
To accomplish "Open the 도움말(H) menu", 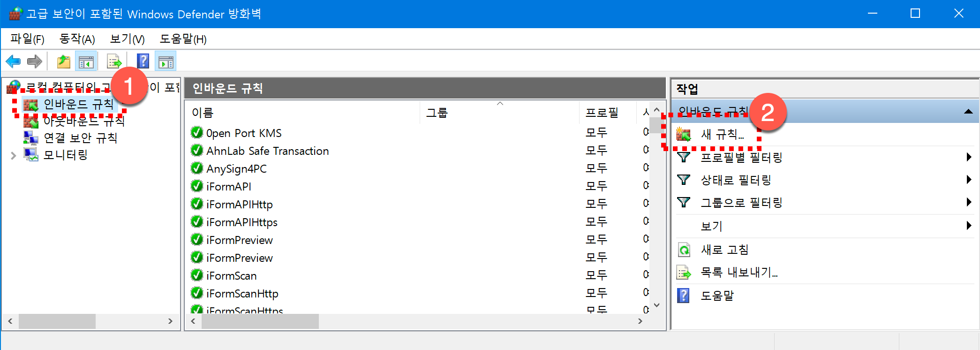I will [183, 39].
